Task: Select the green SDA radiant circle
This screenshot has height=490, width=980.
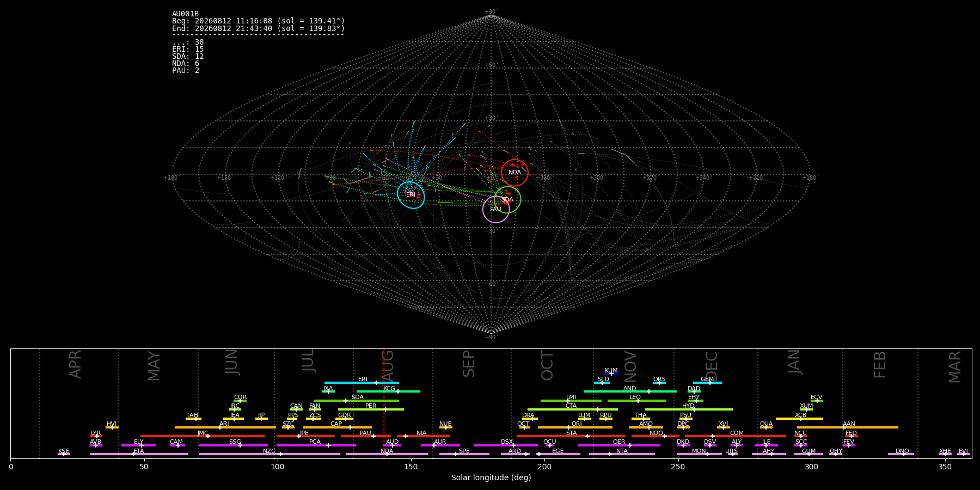Action: coord(507,200)
